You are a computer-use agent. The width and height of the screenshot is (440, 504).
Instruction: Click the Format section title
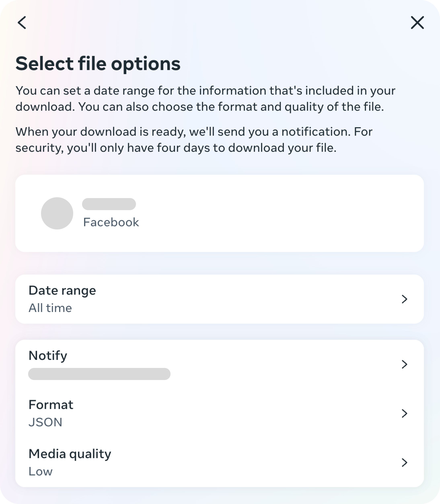(51, 404)
